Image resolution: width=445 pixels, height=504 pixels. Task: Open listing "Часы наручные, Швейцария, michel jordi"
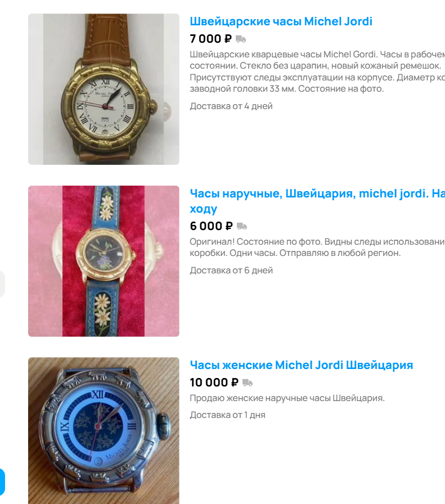tap(317, 201)
